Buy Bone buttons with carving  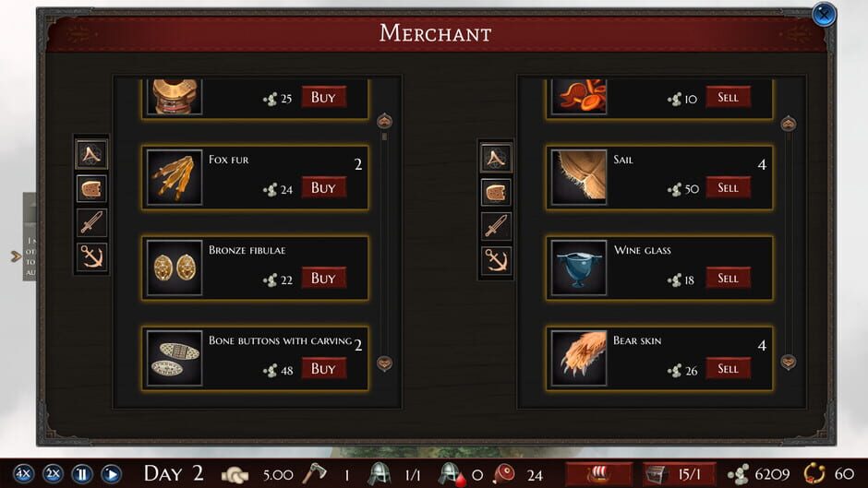point(324,368)
